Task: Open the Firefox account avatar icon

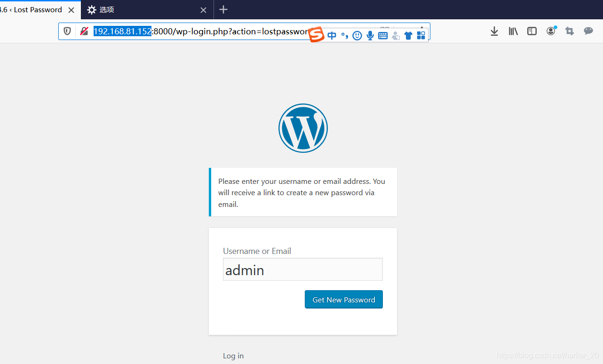Action: point(551,31)
